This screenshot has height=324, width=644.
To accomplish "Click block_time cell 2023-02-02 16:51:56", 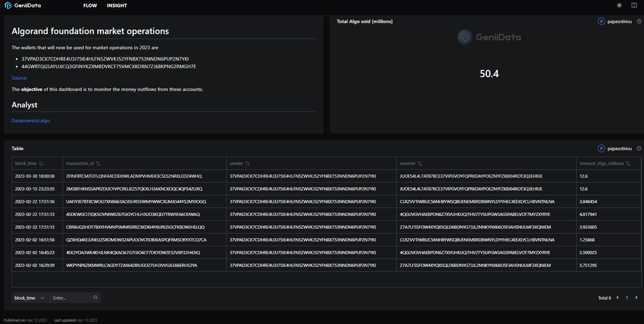I will coord(35,239).
